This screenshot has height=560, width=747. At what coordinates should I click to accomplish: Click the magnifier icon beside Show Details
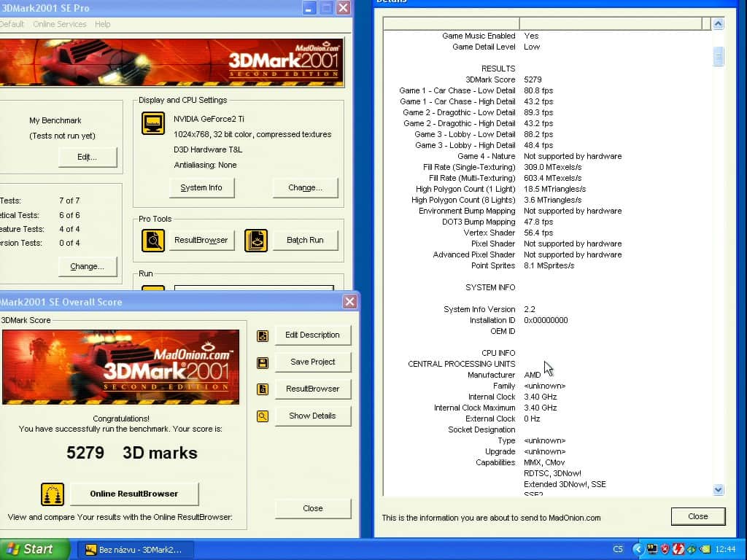[263, 416]
